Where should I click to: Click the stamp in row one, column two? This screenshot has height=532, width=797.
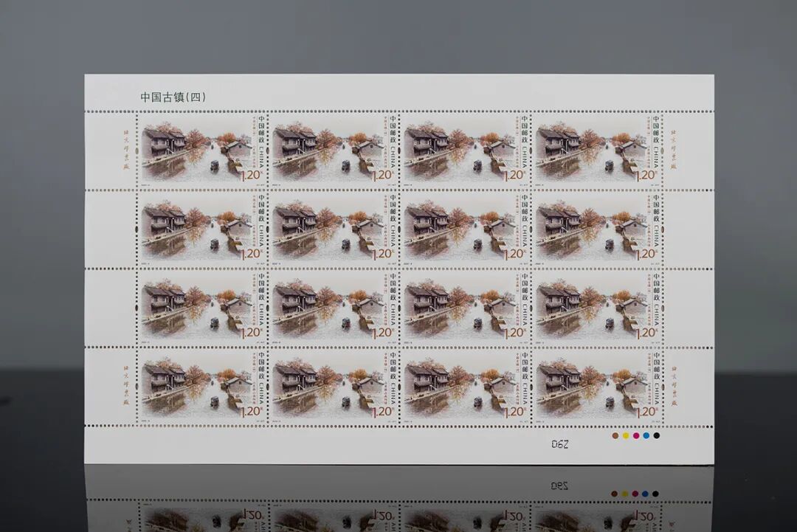point(334,150)
